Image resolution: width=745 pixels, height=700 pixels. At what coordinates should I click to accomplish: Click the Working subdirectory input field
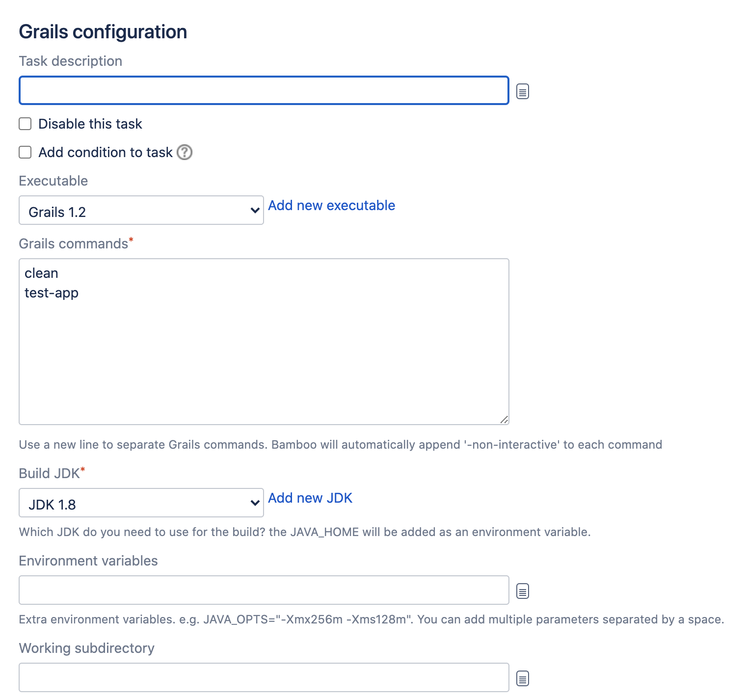(x=264, y=677)
